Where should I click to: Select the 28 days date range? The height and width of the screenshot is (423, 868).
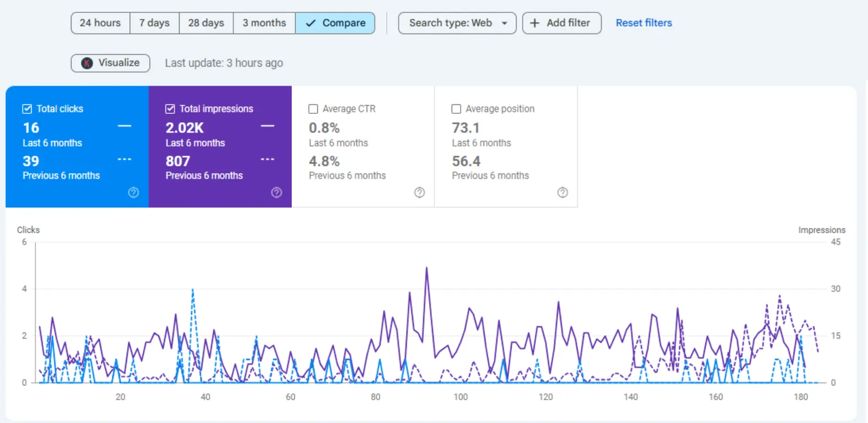[206, 23]
